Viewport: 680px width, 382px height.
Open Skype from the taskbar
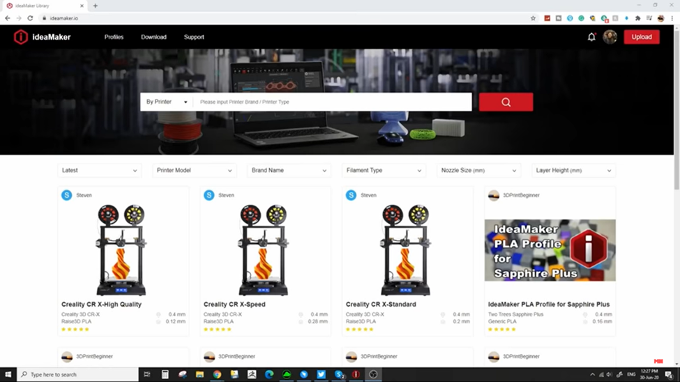tap(339, 374)
